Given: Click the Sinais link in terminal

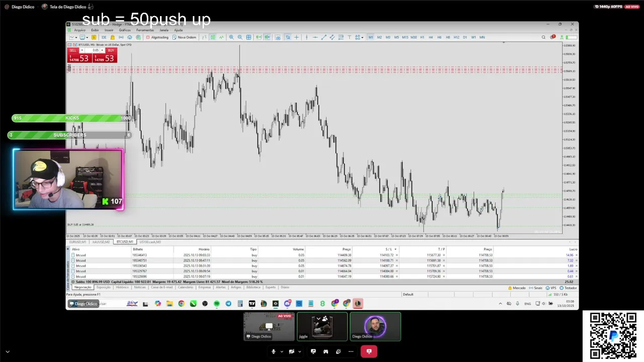Looking at the screenshot, I should pyautogui.click(x=536, y=288).
